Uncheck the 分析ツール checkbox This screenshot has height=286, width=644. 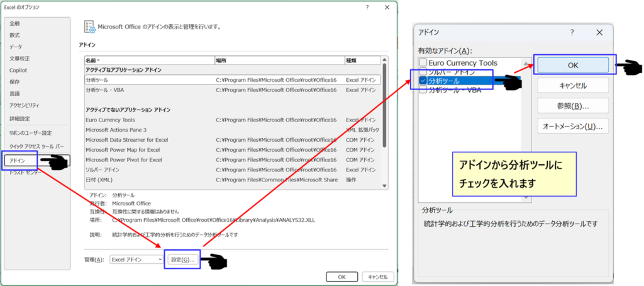[x=423, y=81]
